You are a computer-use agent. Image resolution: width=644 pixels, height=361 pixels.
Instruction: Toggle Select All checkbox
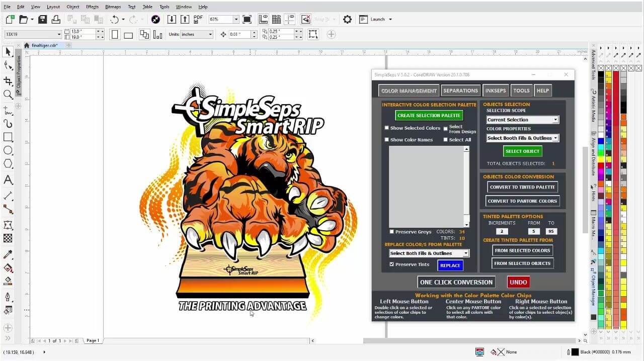[x=445, y=140]
